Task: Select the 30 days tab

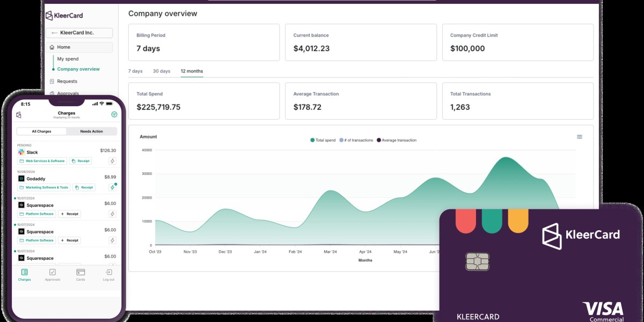Action: (x=162, y=71)
